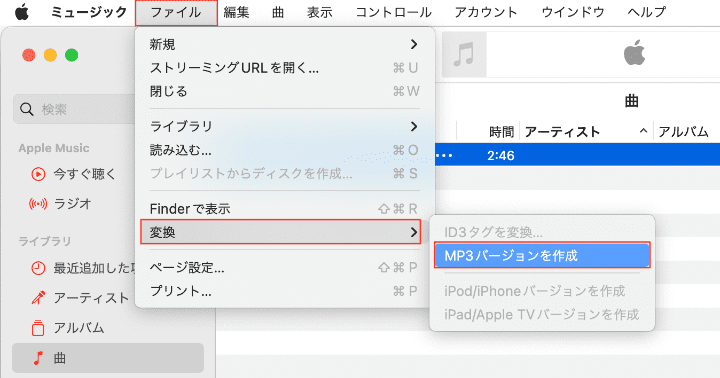
Task: Open the 編集 menu
Action: [236, 12]
